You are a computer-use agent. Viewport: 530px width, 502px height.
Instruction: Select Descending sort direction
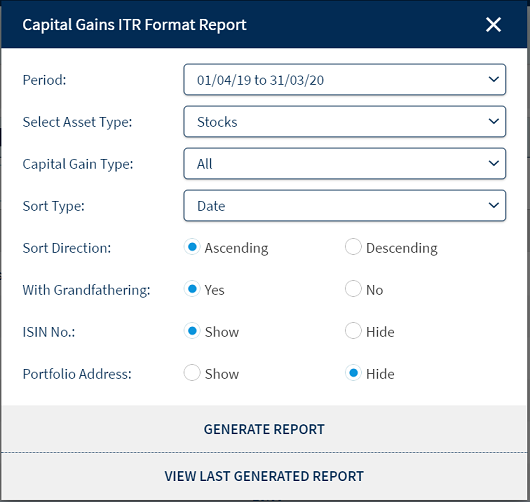[353, 247]
